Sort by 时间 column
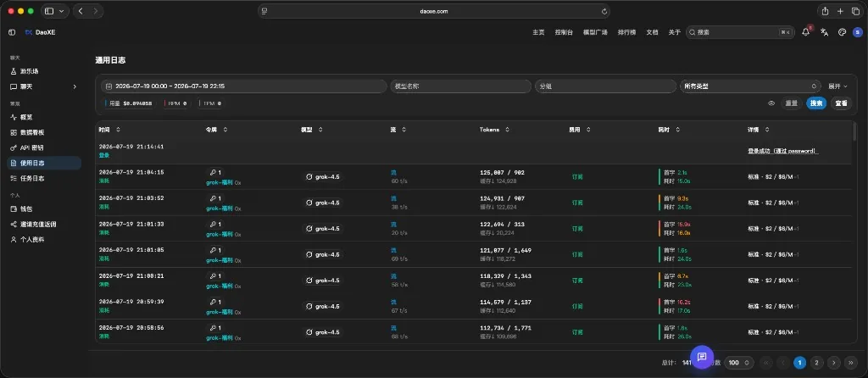The image size is (868, 378). tap(109, 130)
